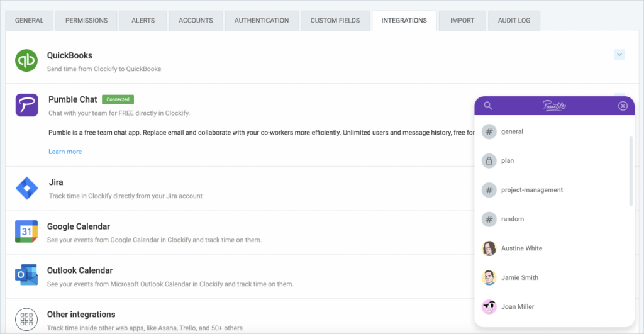Click the Pumble Chat heading

click(73, 99)
